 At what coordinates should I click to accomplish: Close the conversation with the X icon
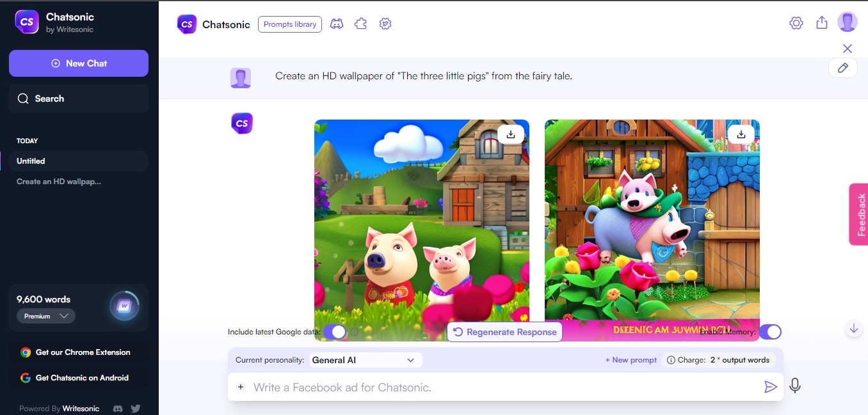[x=848, y=49]
